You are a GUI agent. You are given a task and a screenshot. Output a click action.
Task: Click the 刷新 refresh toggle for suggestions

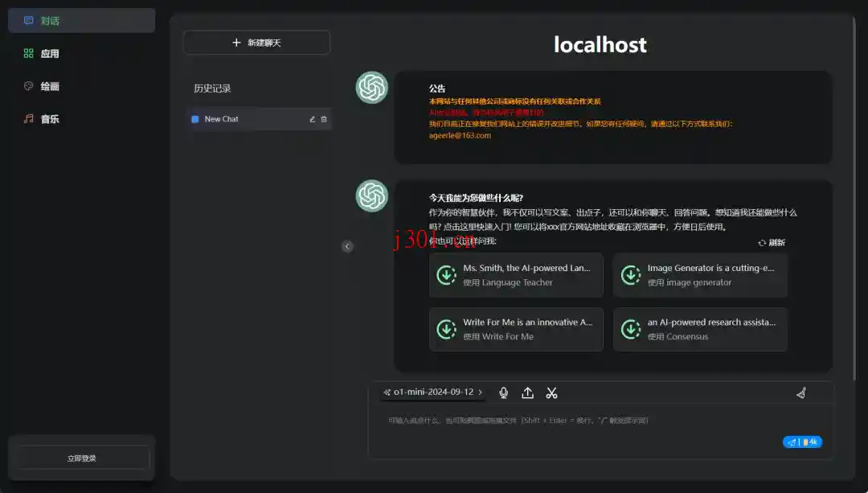(x=770, y=242)
